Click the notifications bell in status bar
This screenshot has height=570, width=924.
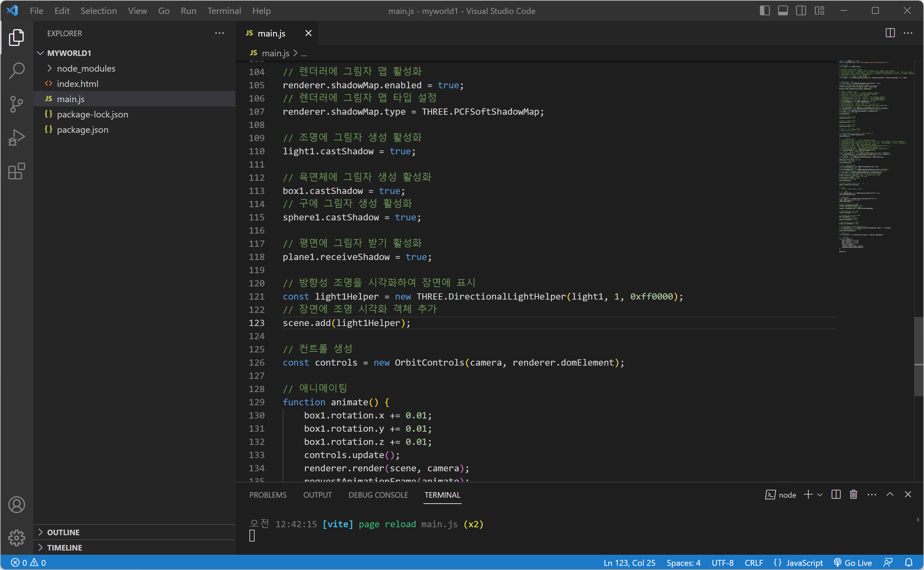pos(908,562)
